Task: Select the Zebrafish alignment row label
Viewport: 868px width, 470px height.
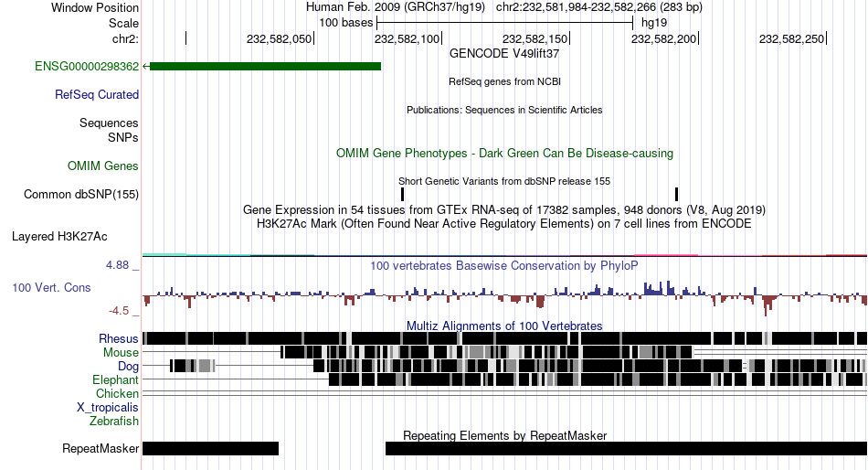Action: click(114, 422)
